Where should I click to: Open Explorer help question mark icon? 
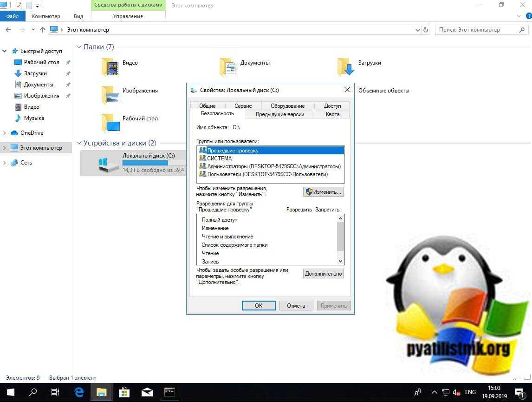(x=529, y=16)
